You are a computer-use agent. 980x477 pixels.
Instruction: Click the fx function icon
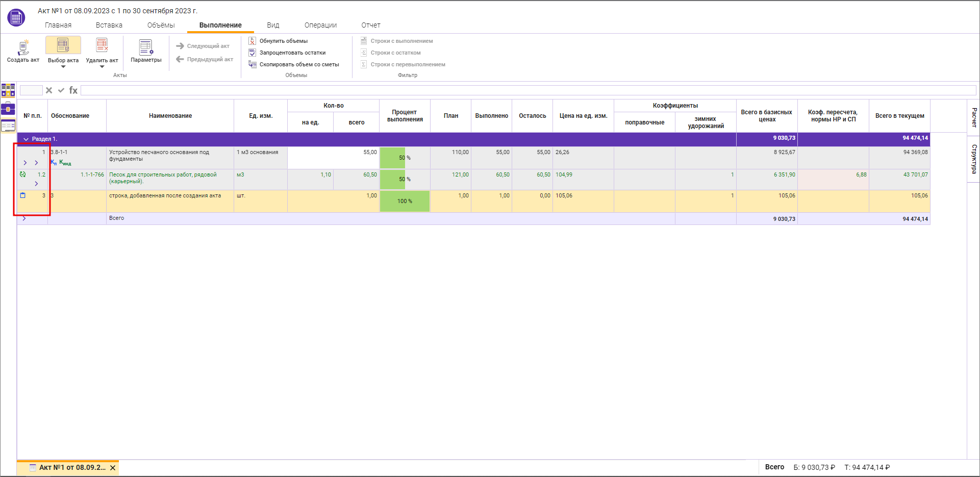click(73, 90)
